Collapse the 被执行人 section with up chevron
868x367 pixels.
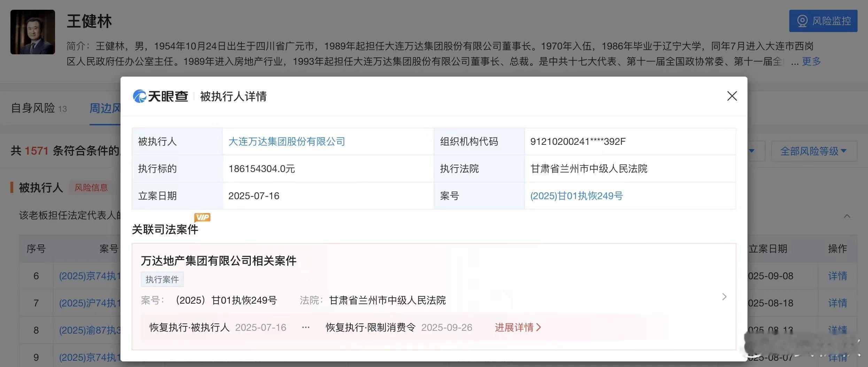847,216
